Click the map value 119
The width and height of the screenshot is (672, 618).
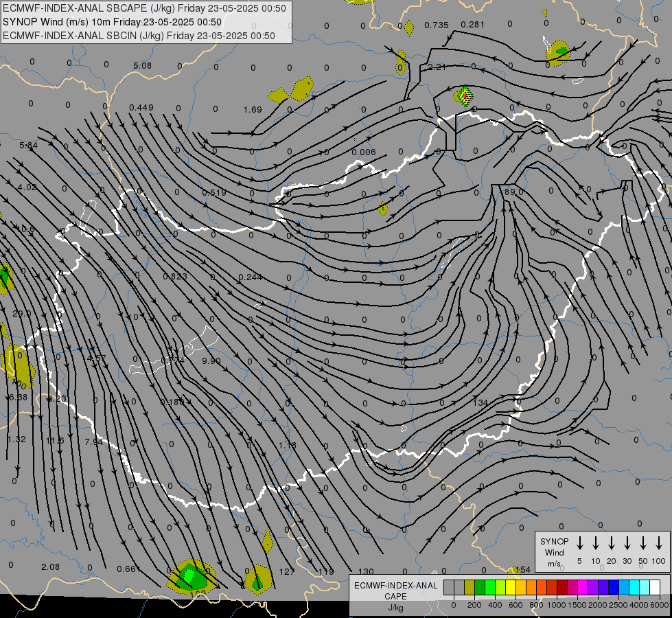pos(326,572)
